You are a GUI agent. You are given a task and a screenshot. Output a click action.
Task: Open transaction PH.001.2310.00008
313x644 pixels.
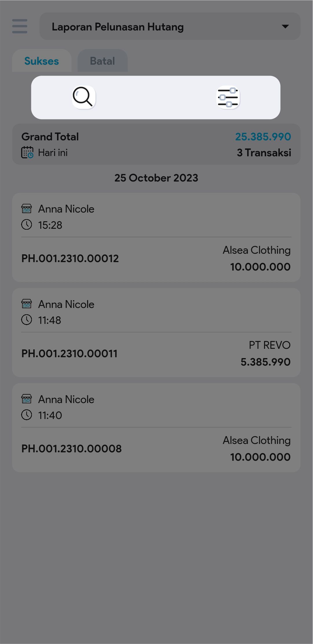tap(72, 449)
